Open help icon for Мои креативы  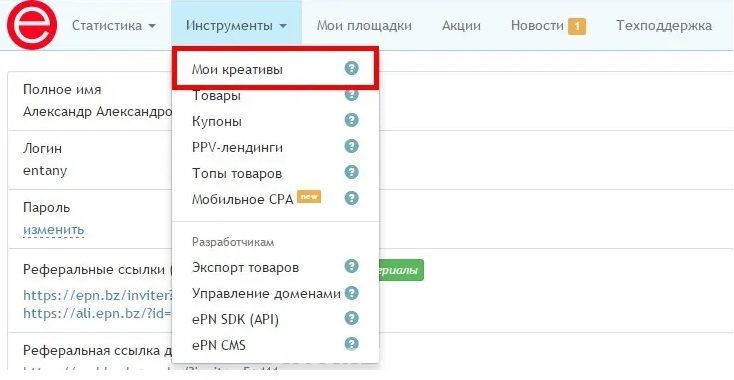click(x=352, y=69)
